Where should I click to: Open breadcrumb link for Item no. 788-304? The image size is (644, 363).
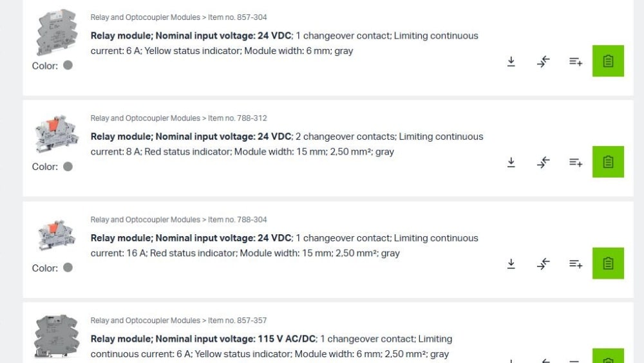click(238, 219)
